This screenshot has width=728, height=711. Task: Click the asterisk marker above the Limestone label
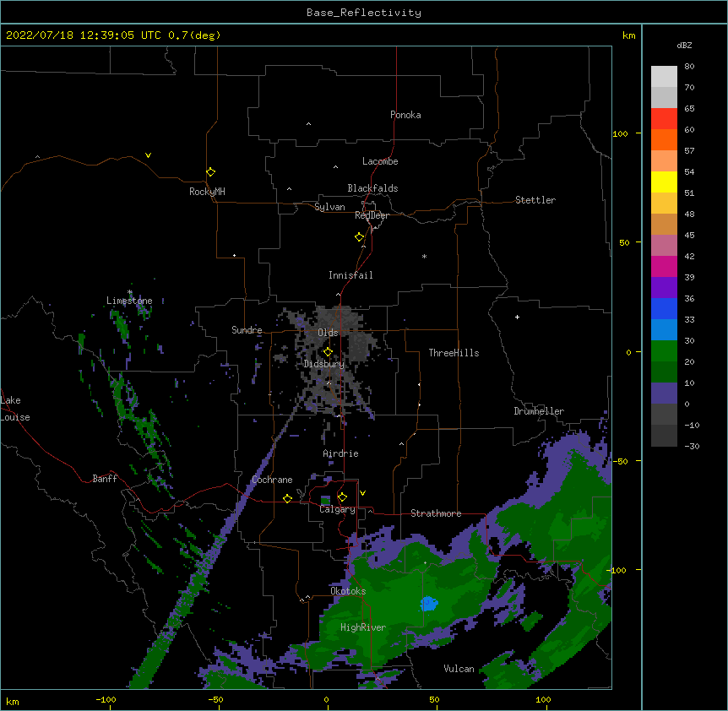(x=130, y=292)
